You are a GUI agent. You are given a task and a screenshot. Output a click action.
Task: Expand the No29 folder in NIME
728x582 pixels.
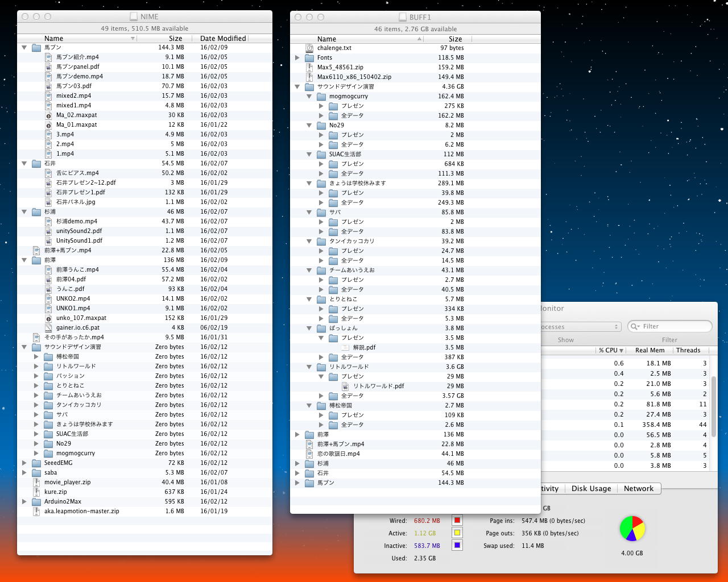[36, 443]
